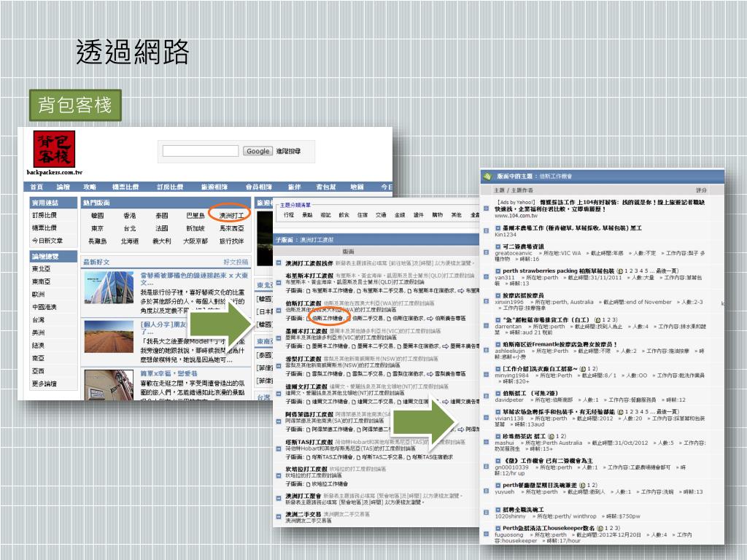The height and width of the screenshot is (560, 747).
Task: Open 歐洲 in the forum overview sidebar
Action: (38, 295)
